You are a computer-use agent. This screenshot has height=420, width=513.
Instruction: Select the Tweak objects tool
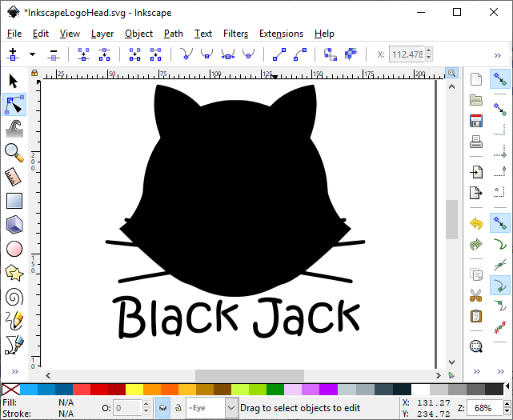click(14, 129)
